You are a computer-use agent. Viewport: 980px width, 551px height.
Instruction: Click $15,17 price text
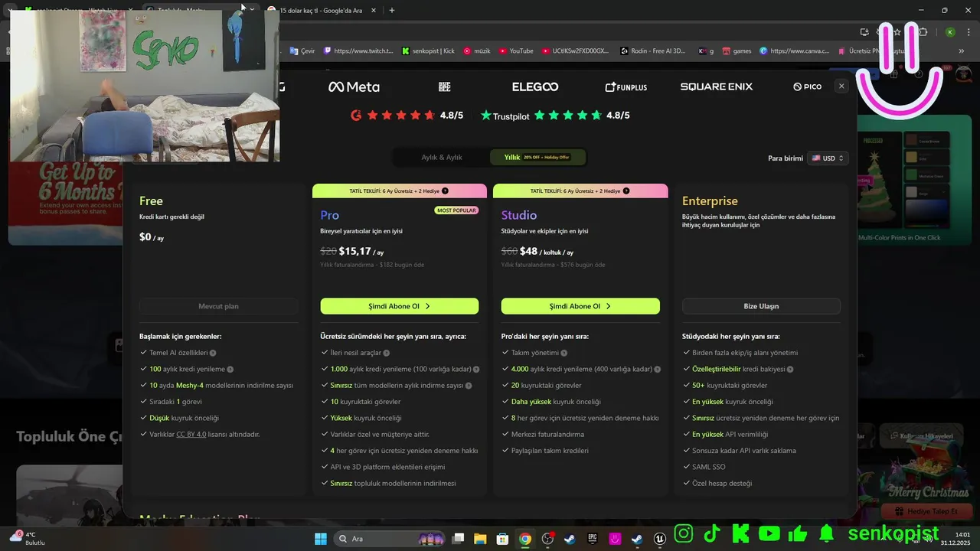point(355,251)
